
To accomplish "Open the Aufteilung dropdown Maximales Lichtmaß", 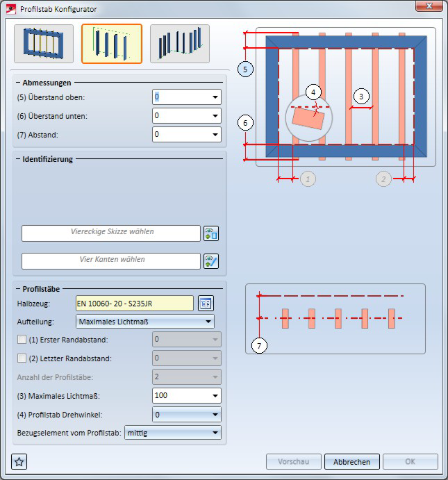I will pos(145,322).
